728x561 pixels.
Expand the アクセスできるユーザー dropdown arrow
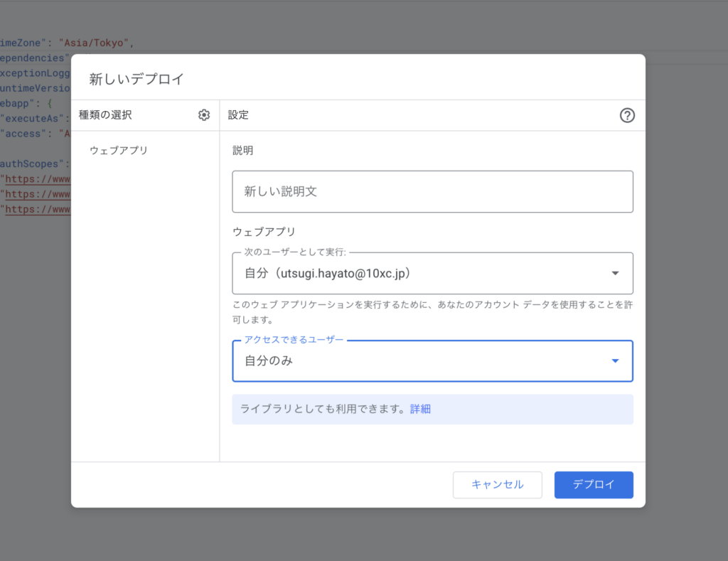[x=615, y=361]
